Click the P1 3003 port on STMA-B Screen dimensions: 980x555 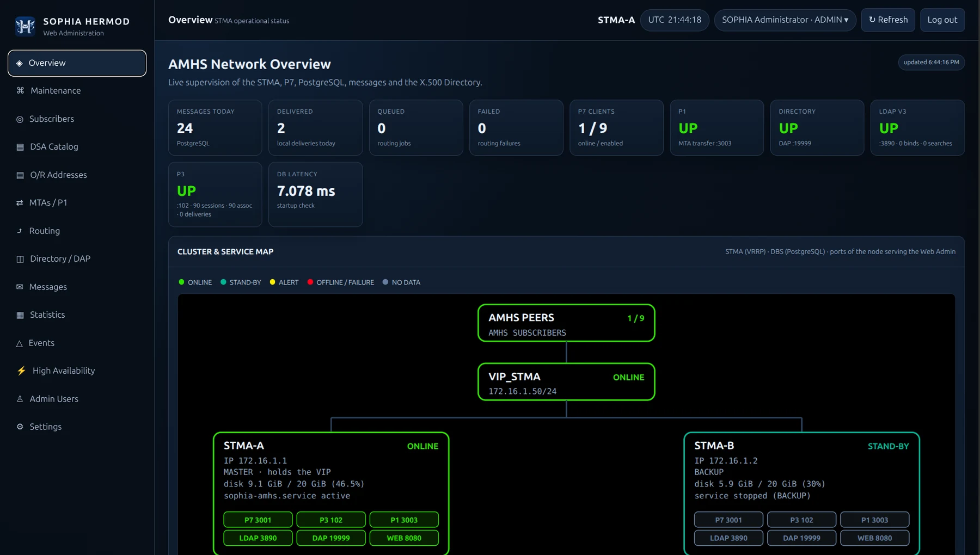click(875, 520)
